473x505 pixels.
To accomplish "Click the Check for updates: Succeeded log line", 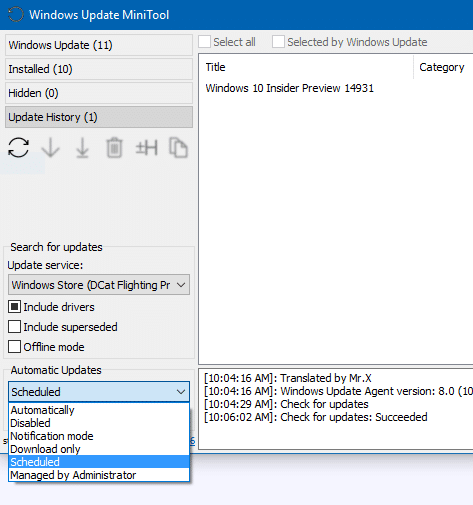I will [316, 417].
